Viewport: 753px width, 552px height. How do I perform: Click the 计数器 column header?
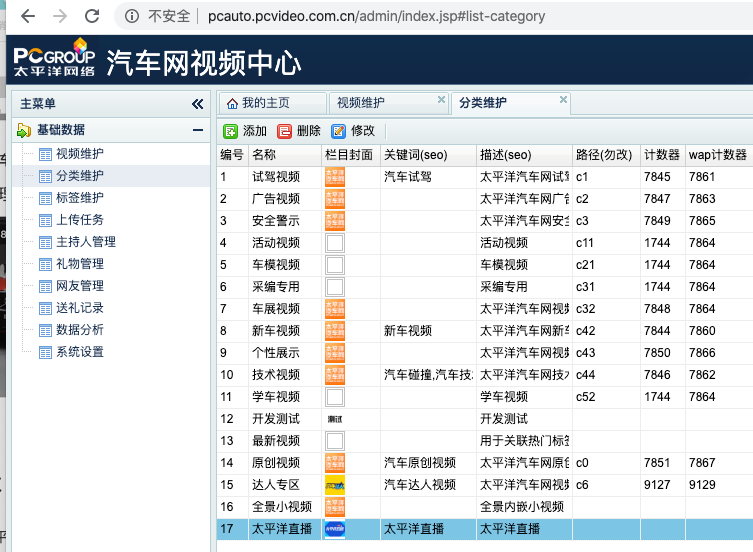pyautogui.click(x=662, y=155)
